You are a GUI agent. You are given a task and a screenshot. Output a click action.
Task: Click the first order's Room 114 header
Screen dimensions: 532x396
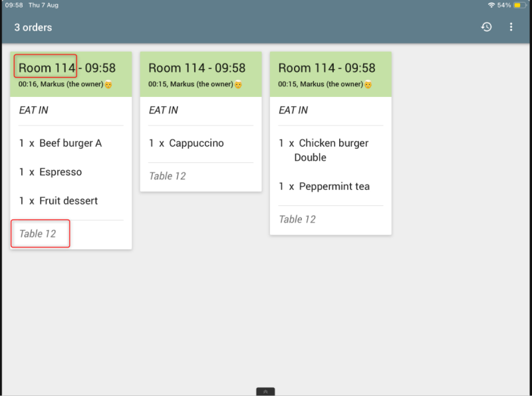tap(47, 68)
